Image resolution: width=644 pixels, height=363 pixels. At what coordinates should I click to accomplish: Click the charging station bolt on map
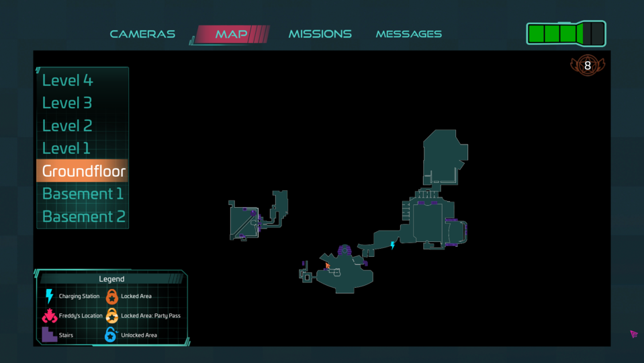[393, 245]
